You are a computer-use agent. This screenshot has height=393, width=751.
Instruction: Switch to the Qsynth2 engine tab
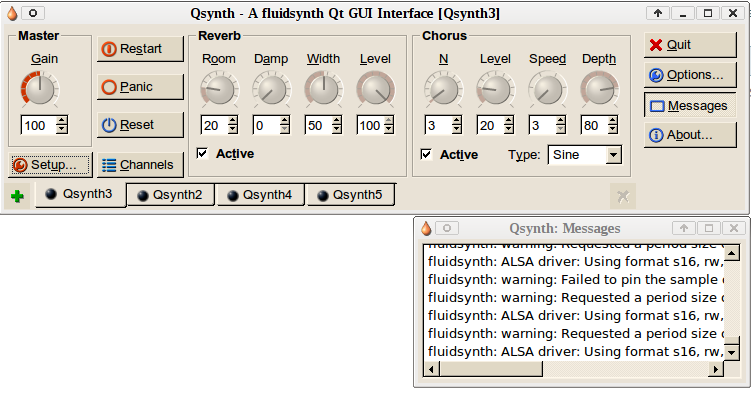tap(170, 195)
